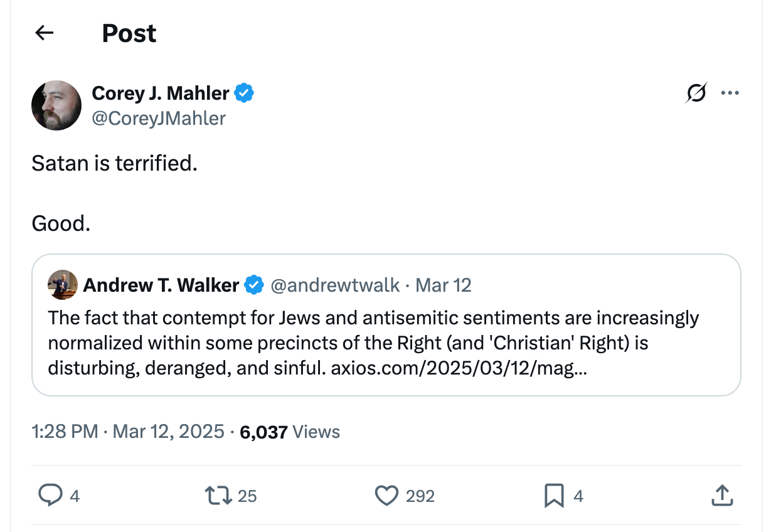Open Corey J. Mahler's profile picture
The height and width of the screenshot is (532, 771).
56,105
